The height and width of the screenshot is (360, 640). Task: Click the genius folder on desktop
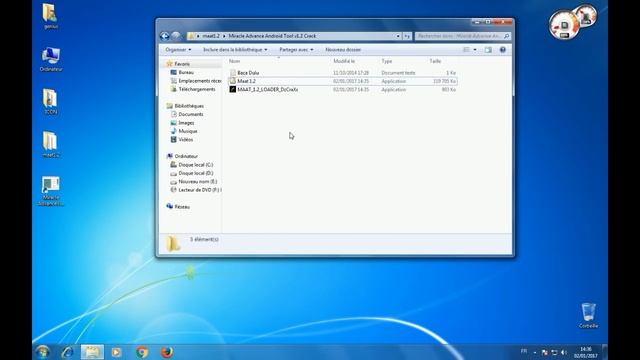[51, 16]
